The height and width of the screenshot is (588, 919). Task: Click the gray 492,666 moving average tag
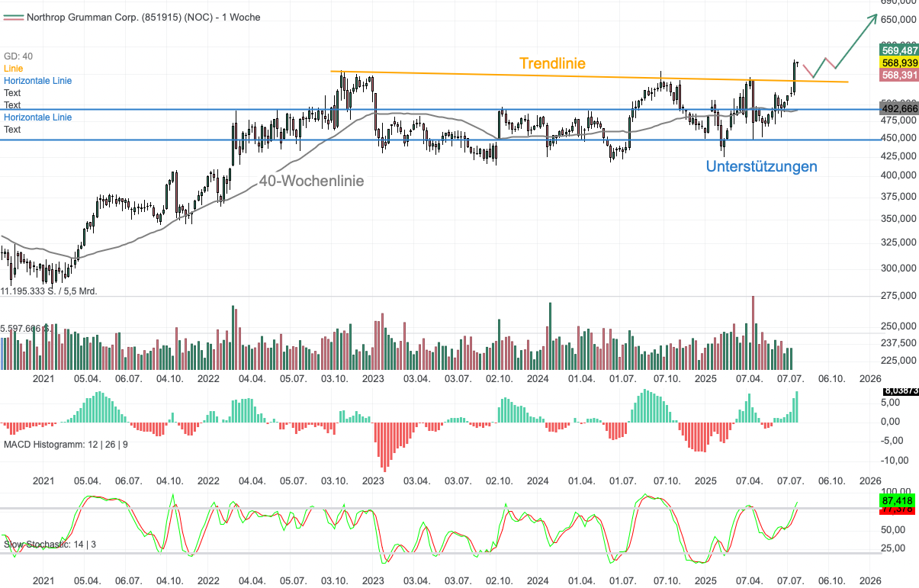[899, 109]
